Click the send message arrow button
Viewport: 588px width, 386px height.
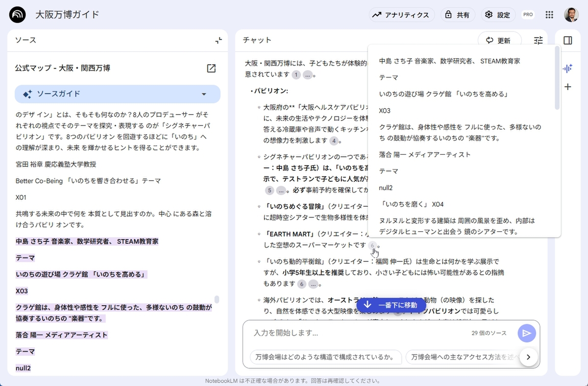pyautogui.click(x=527, y=333)
